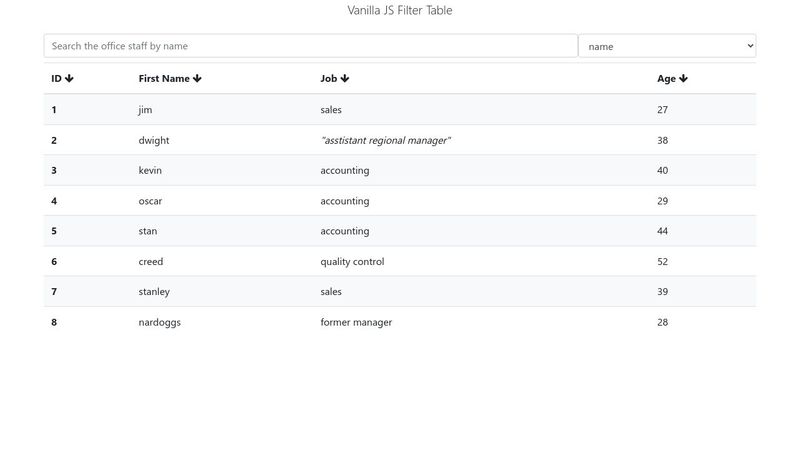
Task: Click the First Name sort arrow
Action: tap(198, 79)
